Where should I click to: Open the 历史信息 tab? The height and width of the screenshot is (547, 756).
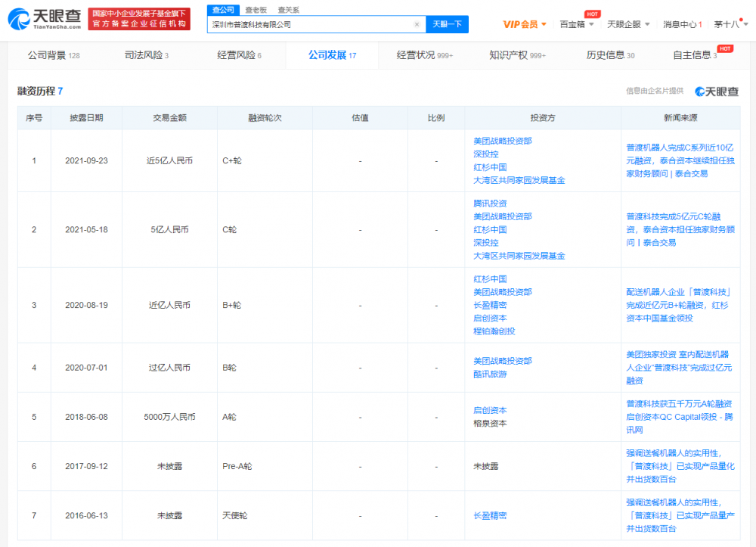click(x=610, y=55)
